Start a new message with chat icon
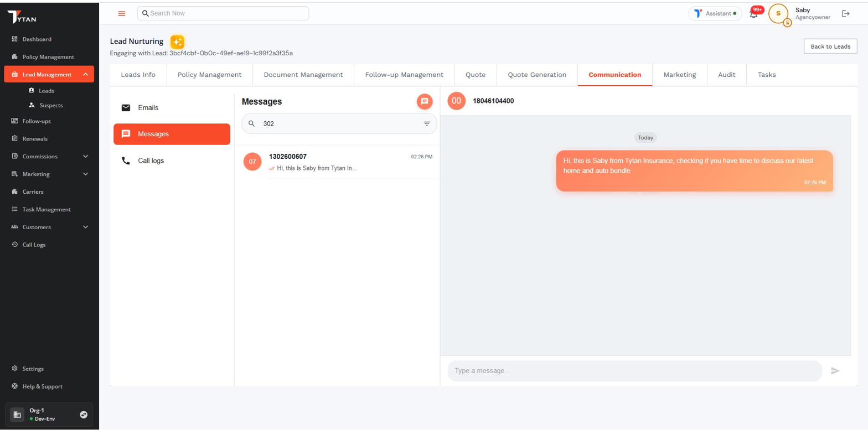 point(425,101)
